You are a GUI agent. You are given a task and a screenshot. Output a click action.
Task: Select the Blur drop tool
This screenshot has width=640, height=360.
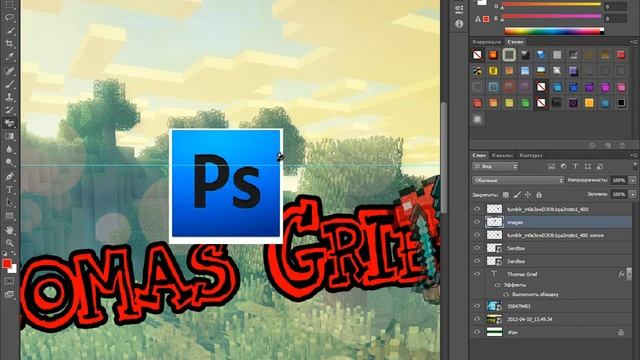(9, 149)
